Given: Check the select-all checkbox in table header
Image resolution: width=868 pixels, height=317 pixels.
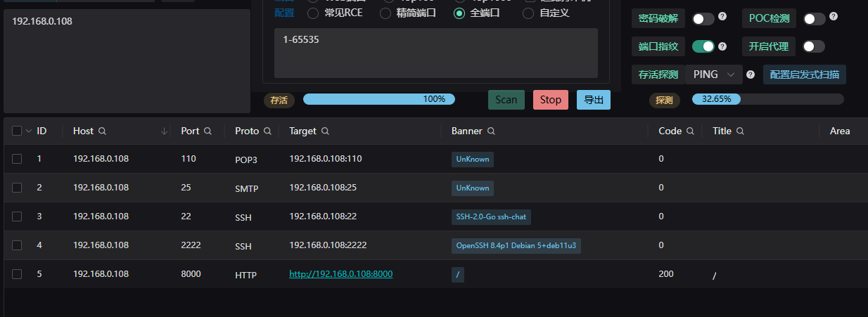Looking at the screenshot, I should coord(17,131).
